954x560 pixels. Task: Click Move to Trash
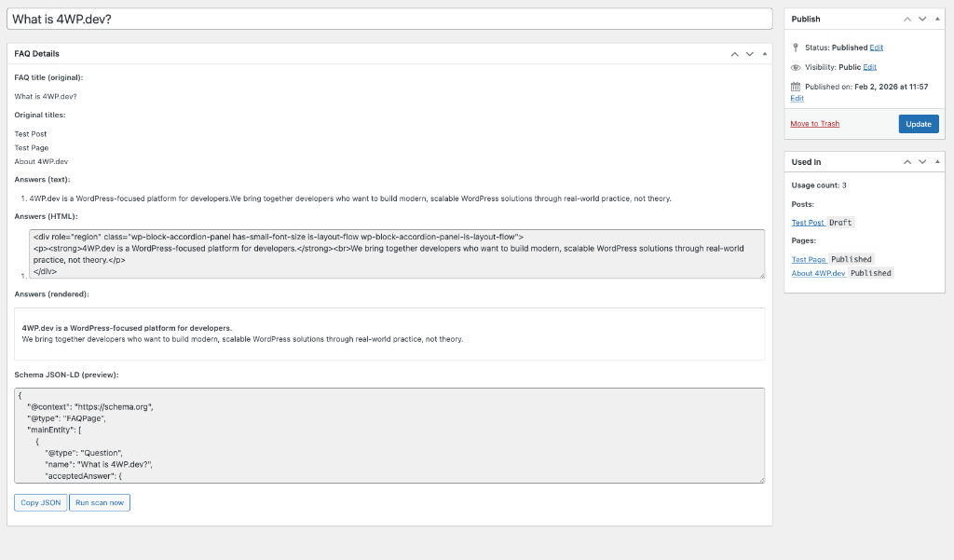(813, 123)
